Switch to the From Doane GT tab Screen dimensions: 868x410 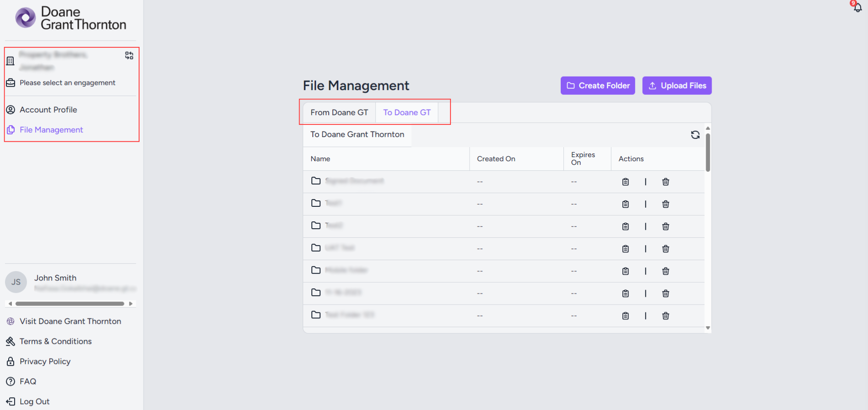pyautogui.click(x=339, y=112)
